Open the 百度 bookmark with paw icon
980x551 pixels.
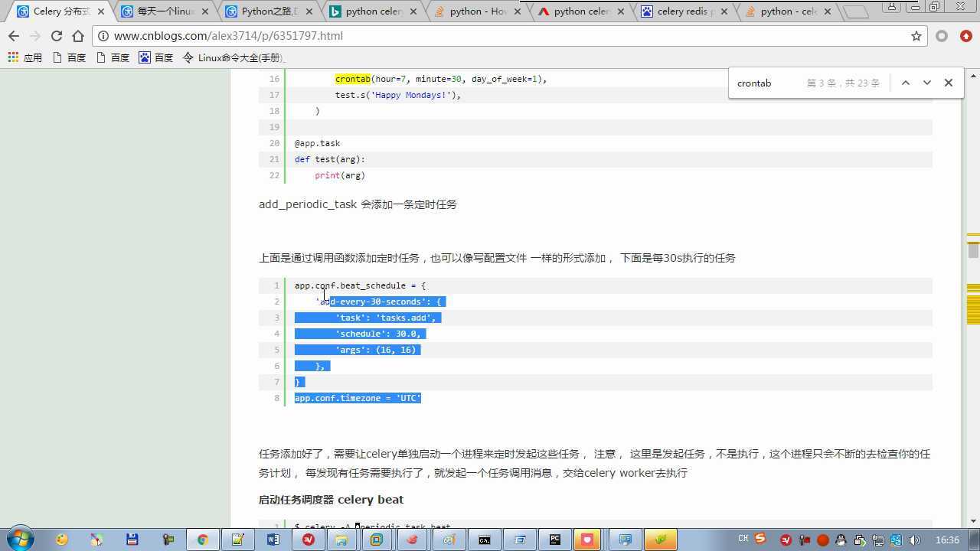tap(155, 57)
